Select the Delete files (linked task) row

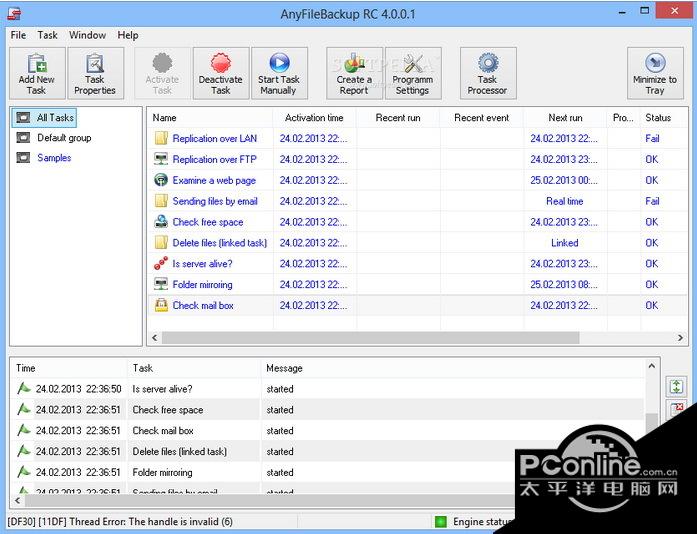[x=220, y=243]
